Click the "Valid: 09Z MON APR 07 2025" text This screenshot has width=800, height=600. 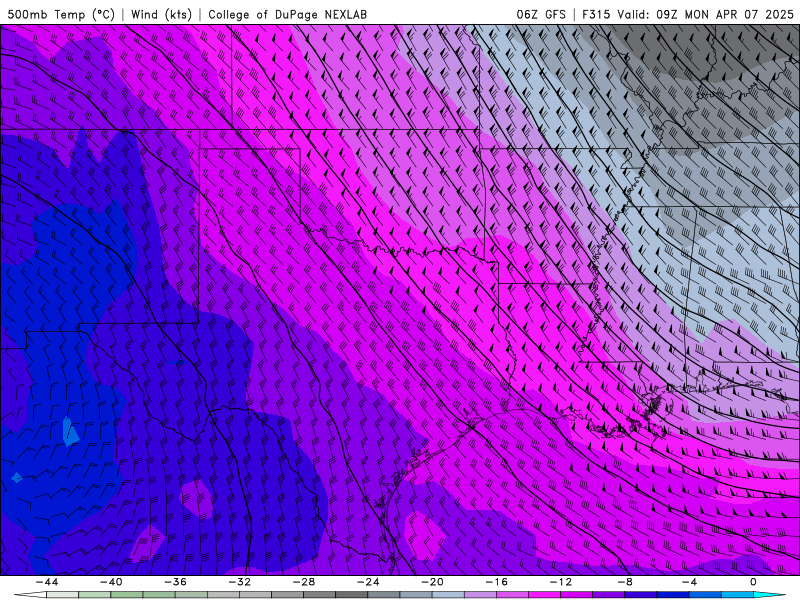pos(705,15)
